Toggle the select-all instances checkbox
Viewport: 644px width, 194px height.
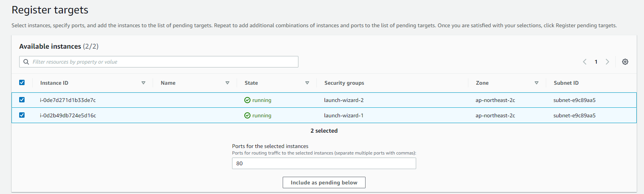(22, 82)
